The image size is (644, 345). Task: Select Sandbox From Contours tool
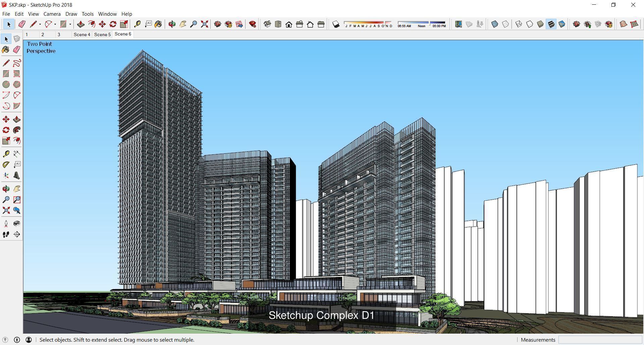click(x=624, y=24)
